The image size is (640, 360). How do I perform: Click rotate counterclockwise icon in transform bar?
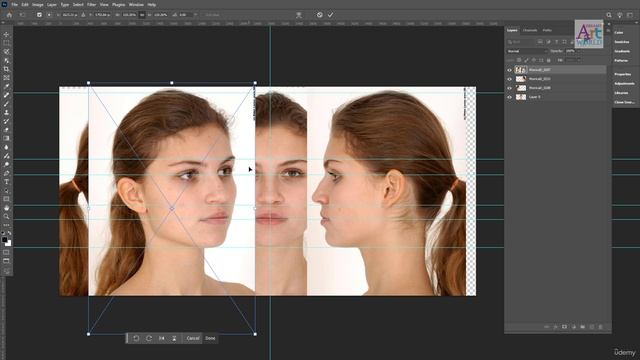point(136,338)
